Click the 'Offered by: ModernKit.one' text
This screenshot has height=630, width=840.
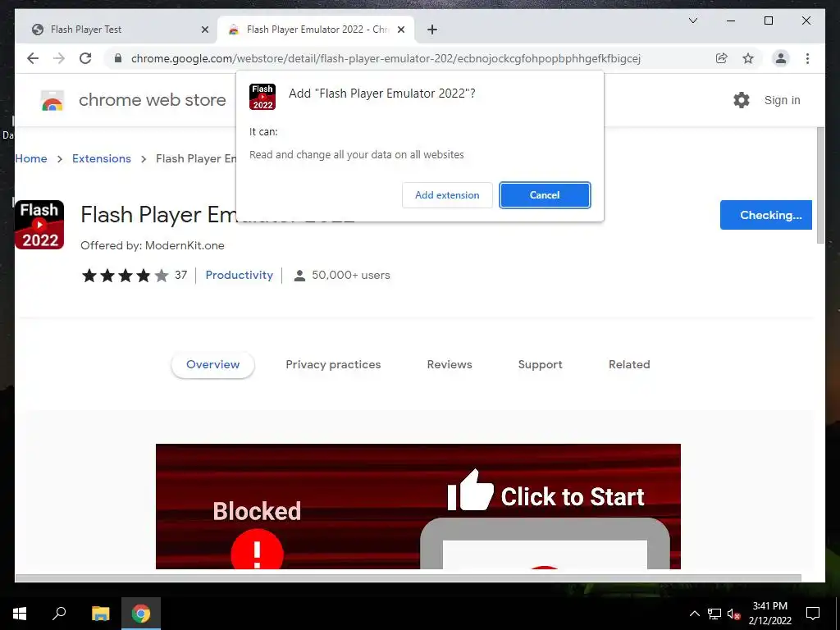click(152, 245)
